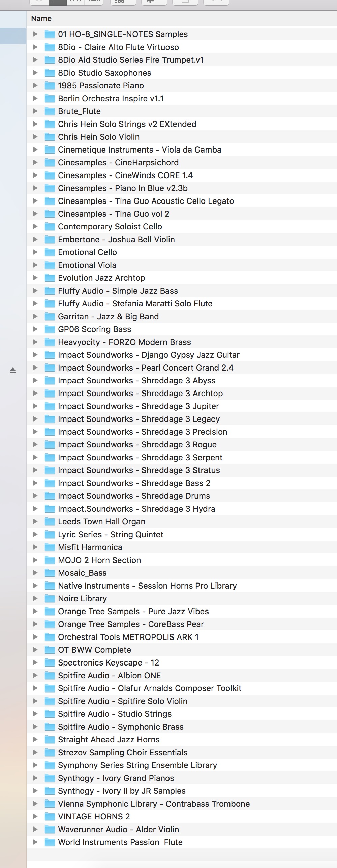Select 'Spitfire Audio - Spitfire Solo Violin'
Image resolution: width=337 pixels, height=868 pixels.
point(182,701)
